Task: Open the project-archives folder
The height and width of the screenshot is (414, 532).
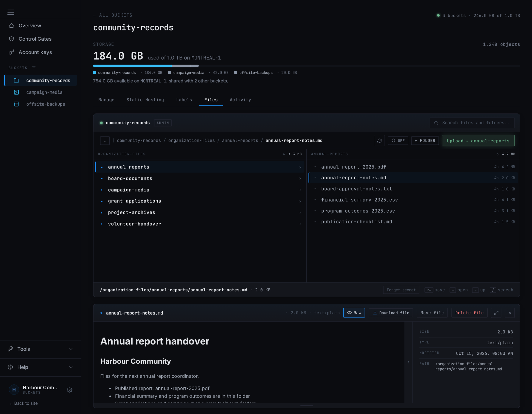Action: pyautogui.click(x=200, y=212)
